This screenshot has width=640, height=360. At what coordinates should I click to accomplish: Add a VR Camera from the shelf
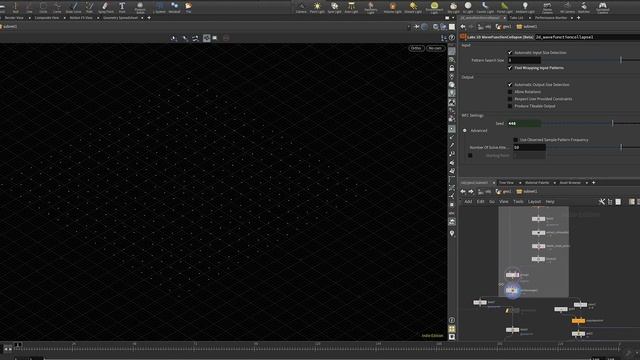point(567,7)
